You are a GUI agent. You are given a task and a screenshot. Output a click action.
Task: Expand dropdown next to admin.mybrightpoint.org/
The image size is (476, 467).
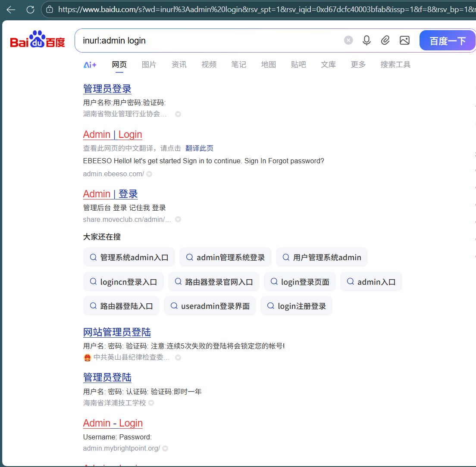pyautogui.click(x=165, y=448)
